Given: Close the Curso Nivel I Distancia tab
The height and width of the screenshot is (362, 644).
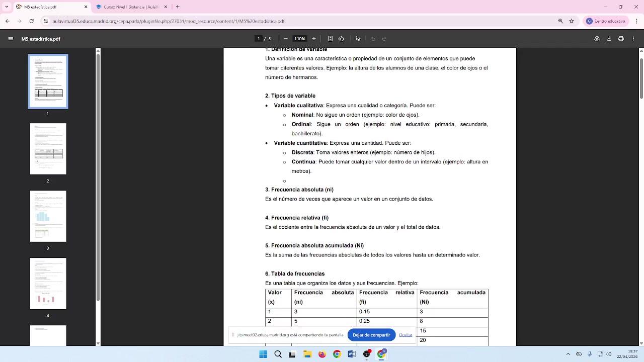Looking at the screenshot, I should [165, 7].
